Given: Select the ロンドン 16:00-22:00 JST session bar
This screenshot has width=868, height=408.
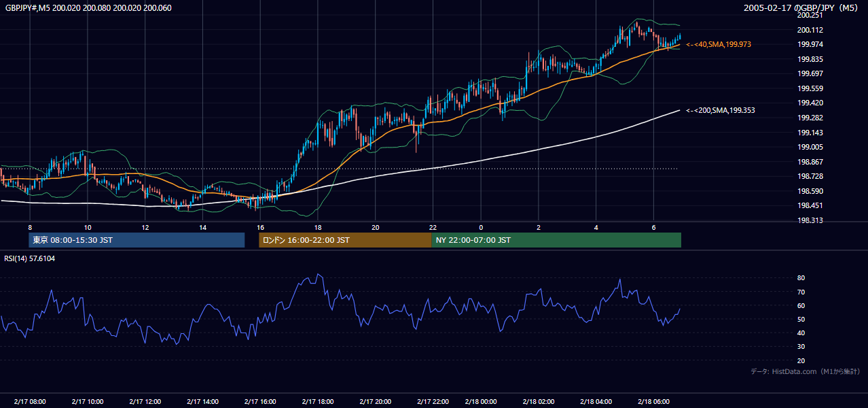Looking at the screenshot, I should click(x=345, y=240).
